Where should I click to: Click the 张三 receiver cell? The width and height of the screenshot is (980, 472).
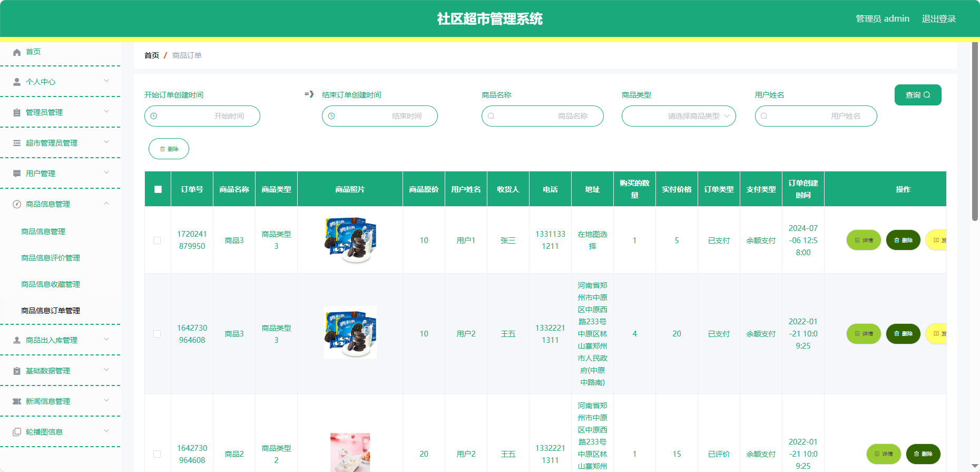pos(508,240)
